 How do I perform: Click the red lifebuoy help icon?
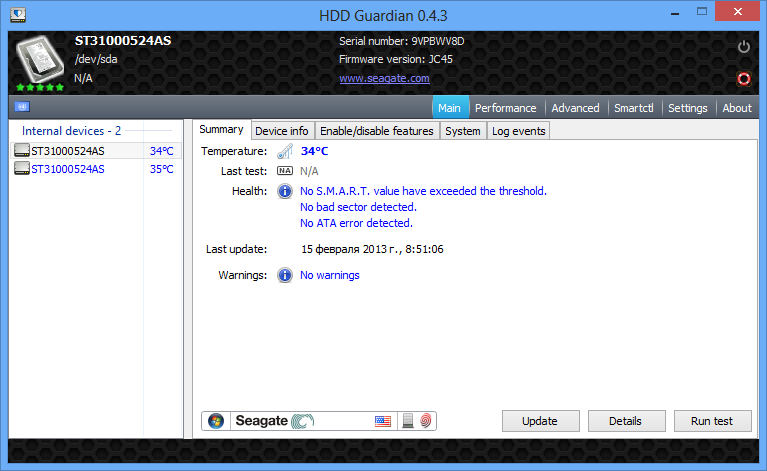(744, 78)
